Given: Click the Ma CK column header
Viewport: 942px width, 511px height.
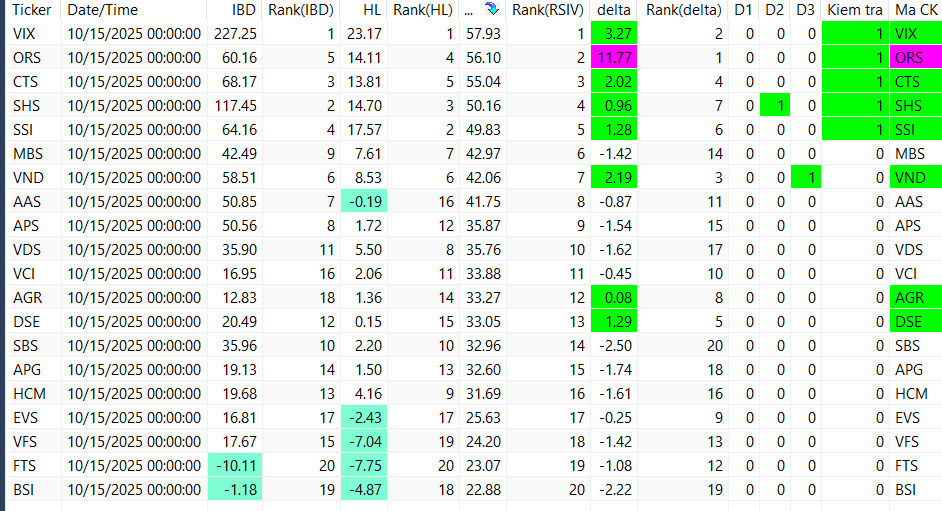Looking at the screenshot, I should click(916, 10).
